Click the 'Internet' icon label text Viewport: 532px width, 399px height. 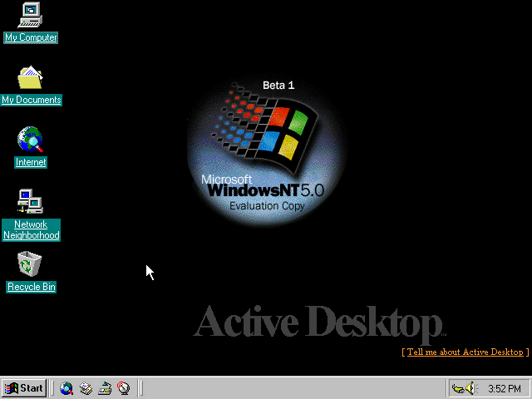point(31,162)
